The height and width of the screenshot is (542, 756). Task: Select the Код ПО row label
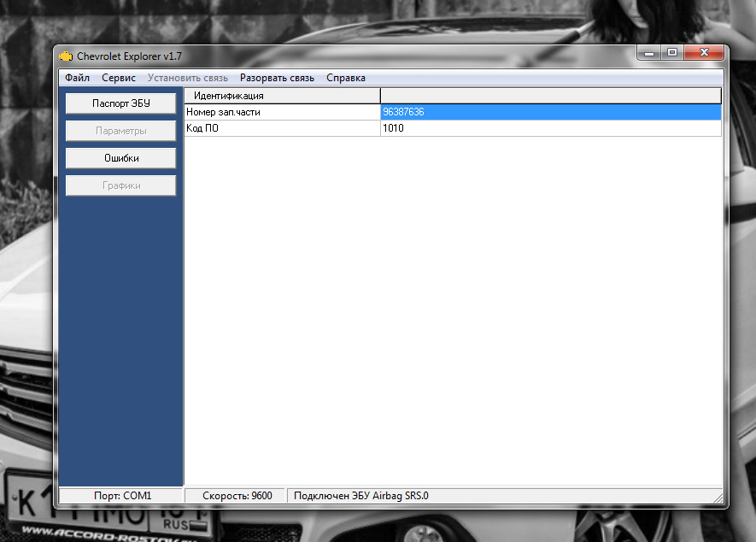283,128
